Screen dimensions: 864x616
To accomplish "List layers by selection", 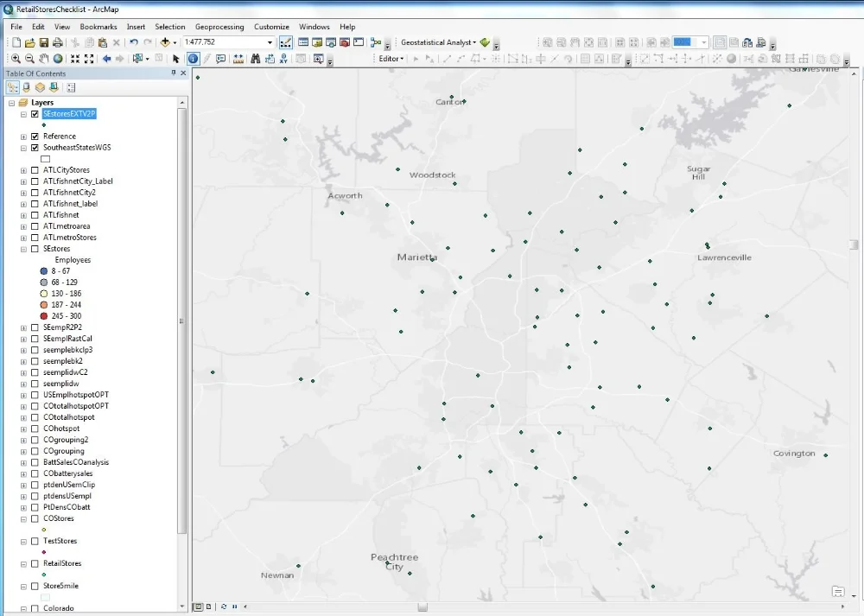I will point(54,87).
